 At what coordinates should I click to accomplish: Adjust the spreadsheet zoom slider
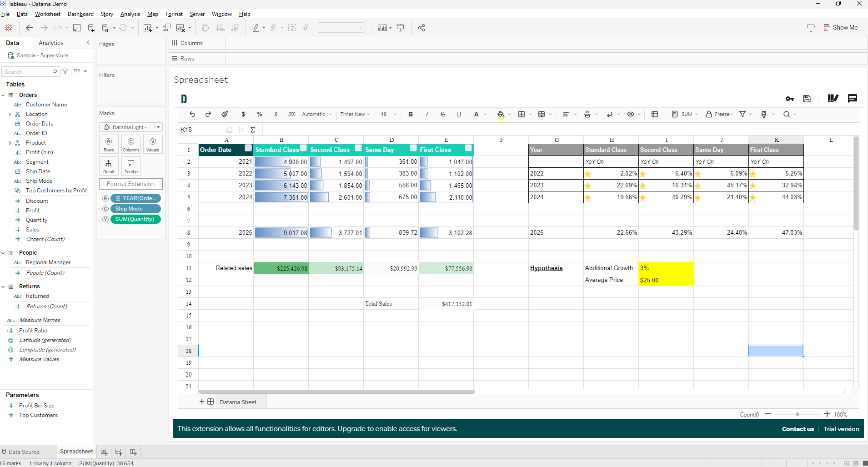coord(798,414)
